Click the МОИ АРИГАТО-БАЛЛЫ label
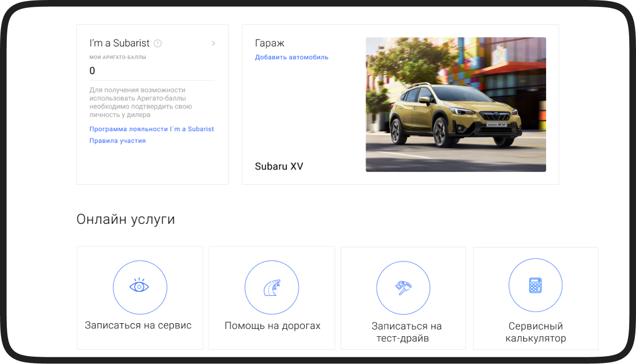This screenshot has width=636, height=364. [118, 57]
